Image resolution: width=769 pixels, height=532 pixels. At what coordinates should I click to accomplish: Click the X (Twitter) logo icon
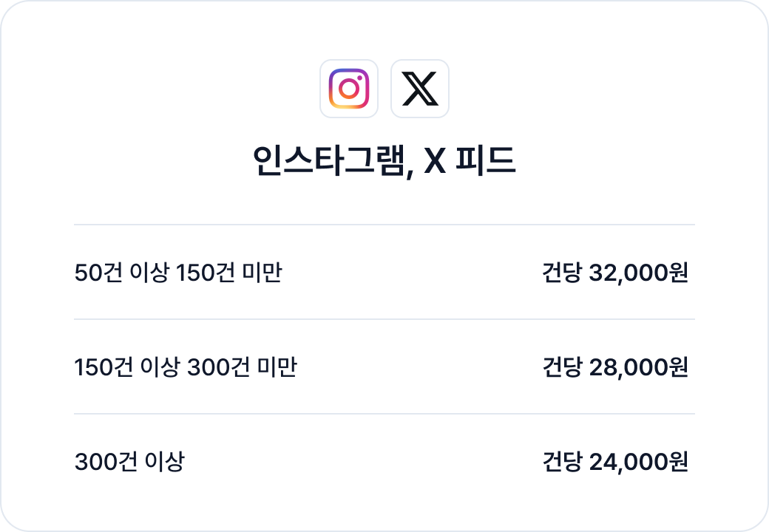point(420,89)
